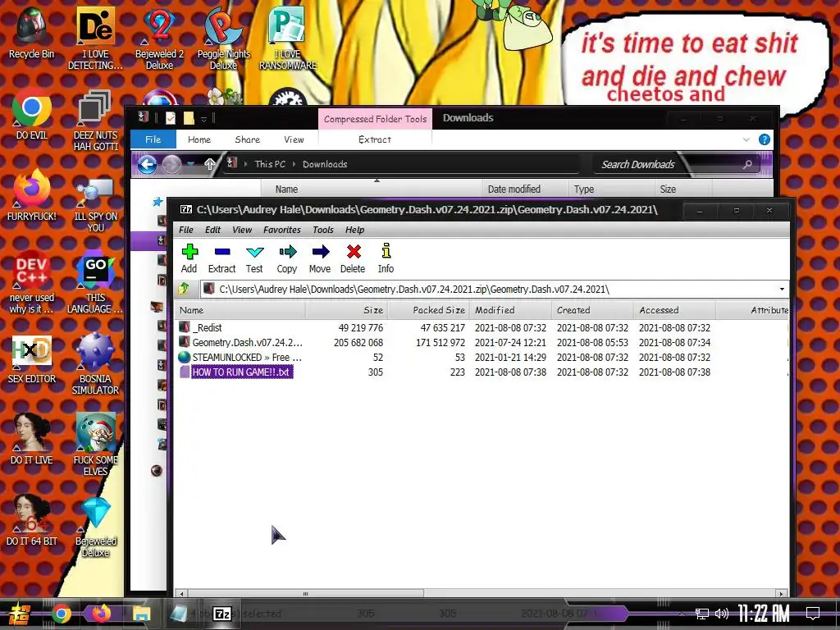Click the Add button in 7-Zip toolbar

click(189, 258)
